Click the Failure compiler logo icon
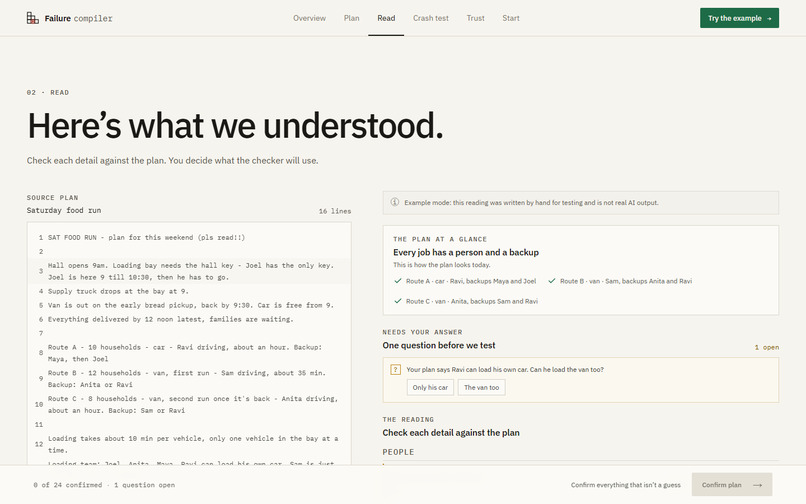This screenshot has height=504, width=806. (x=32, y=18)
